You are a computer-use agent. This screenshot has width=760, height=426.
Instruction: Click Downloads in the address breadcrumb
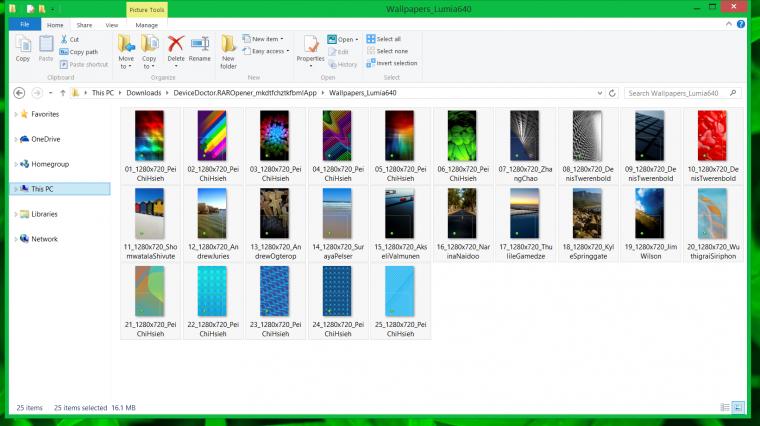[143, 93]
